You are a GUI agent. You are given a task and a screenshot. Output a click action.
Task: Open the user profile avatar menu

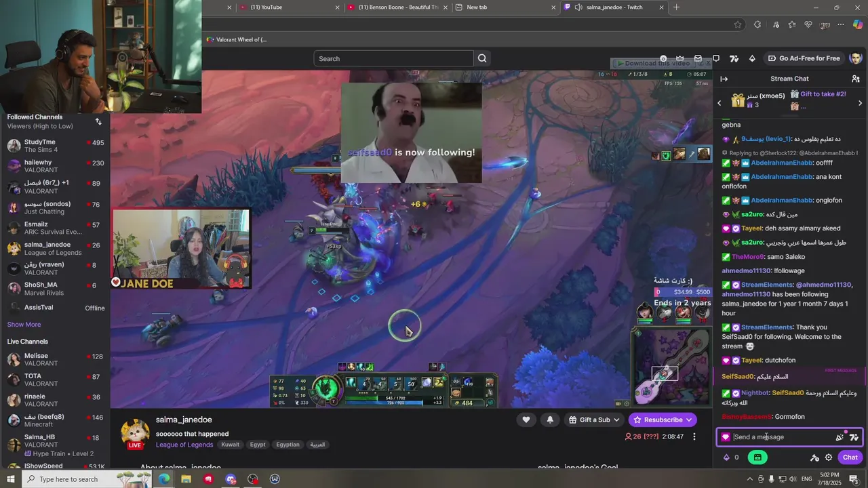[855, 58]
